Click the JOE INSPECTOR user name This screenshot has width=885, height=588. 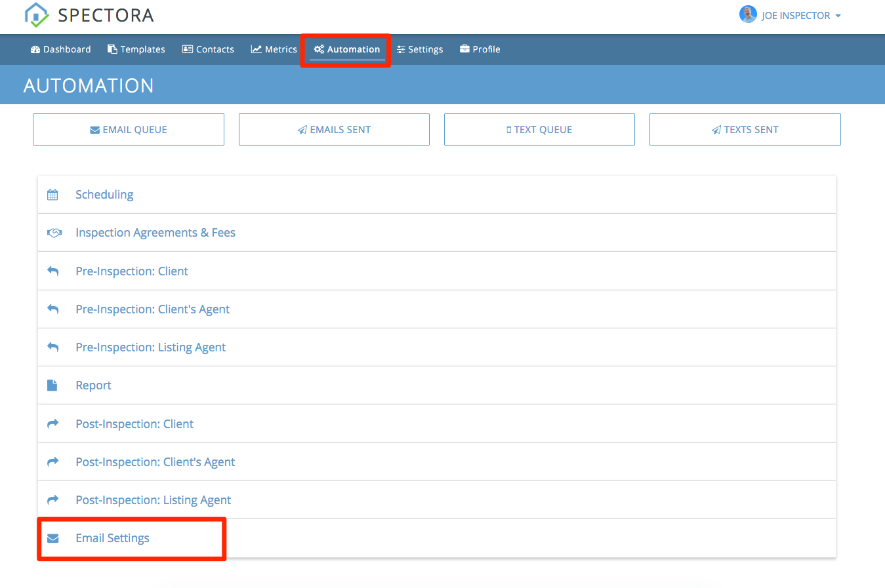click(796, 16)
